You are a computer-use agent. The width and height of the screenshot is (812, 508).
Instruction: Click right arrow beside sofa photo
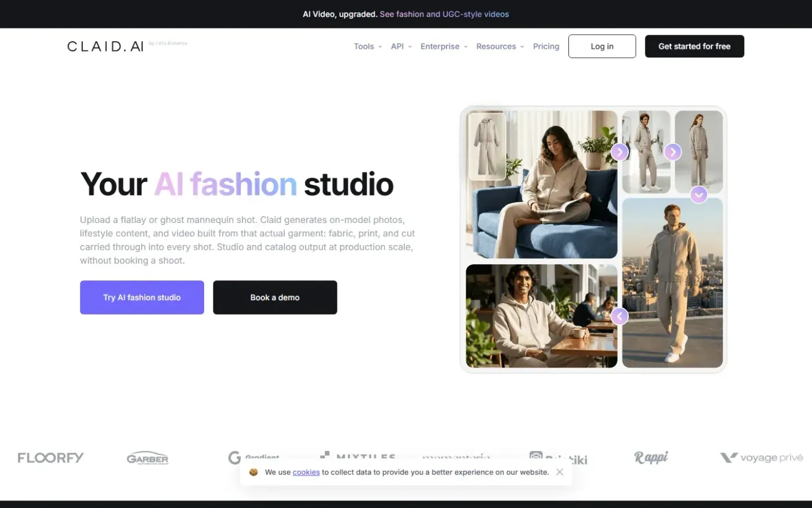[x=619, y=152]
